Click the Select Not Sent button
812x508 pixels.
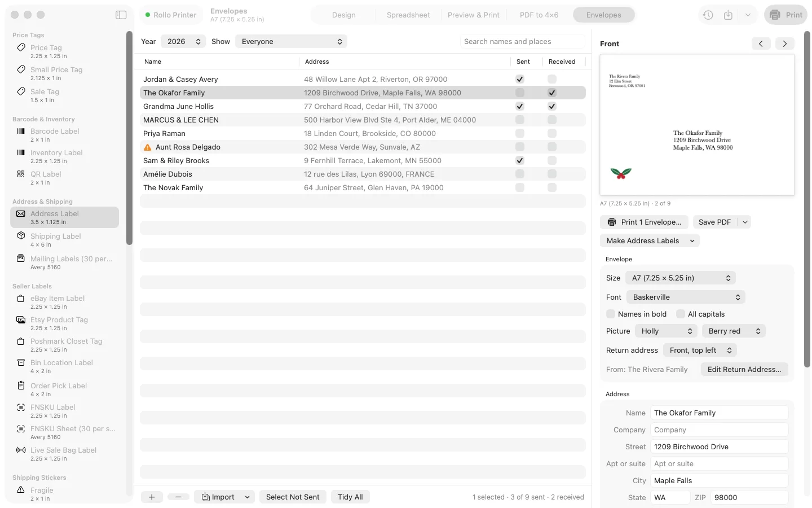tap(293, 497)
